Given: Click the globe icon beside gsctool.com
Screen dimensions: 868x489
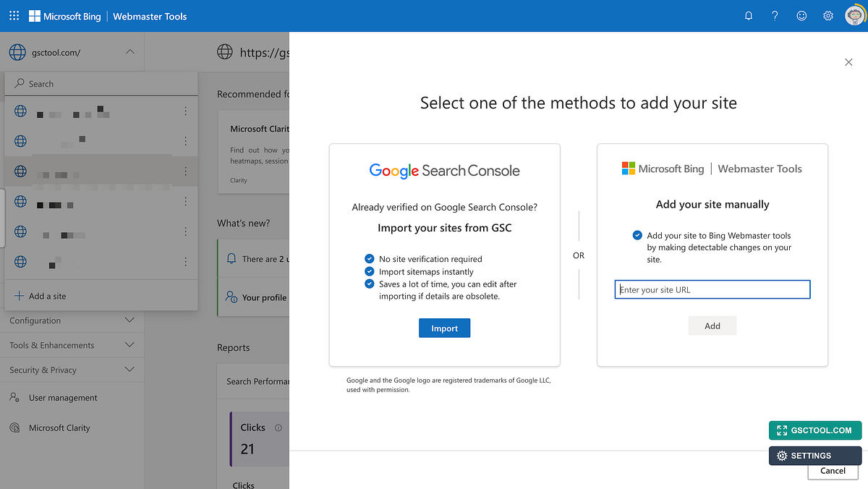Looking at the screenshot, I should (16, 51).
